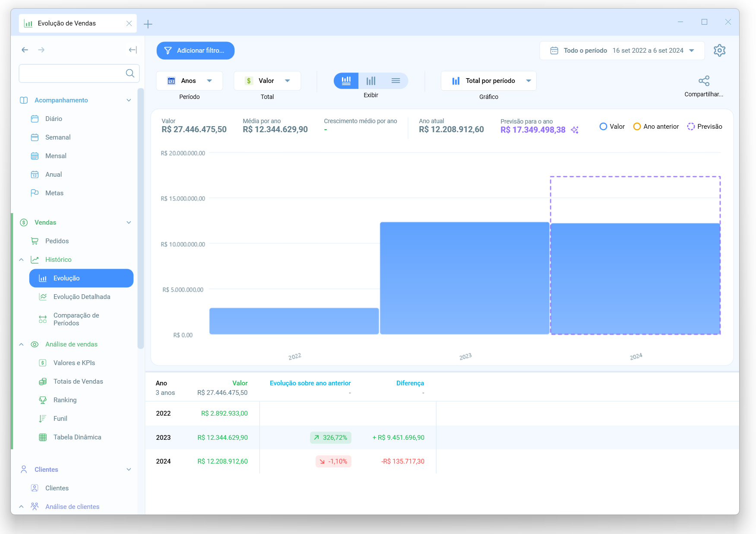The width and height of the screenshot is (756, 534).
Task: Open Totais de Vendas in sidebar
Action: (x=78, y=381)
